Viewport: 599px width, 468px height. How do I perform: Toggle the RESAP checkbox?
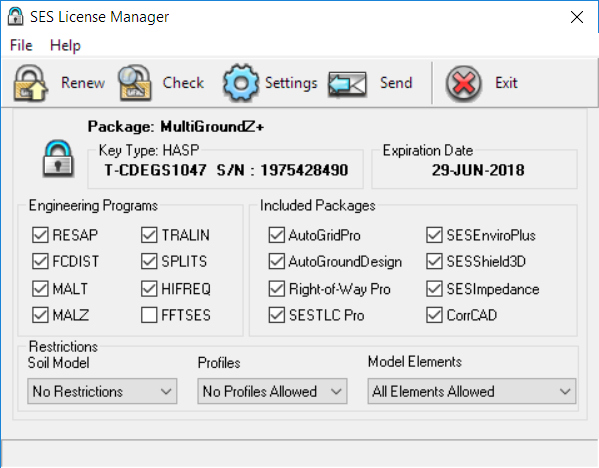[x=40, y=235]
